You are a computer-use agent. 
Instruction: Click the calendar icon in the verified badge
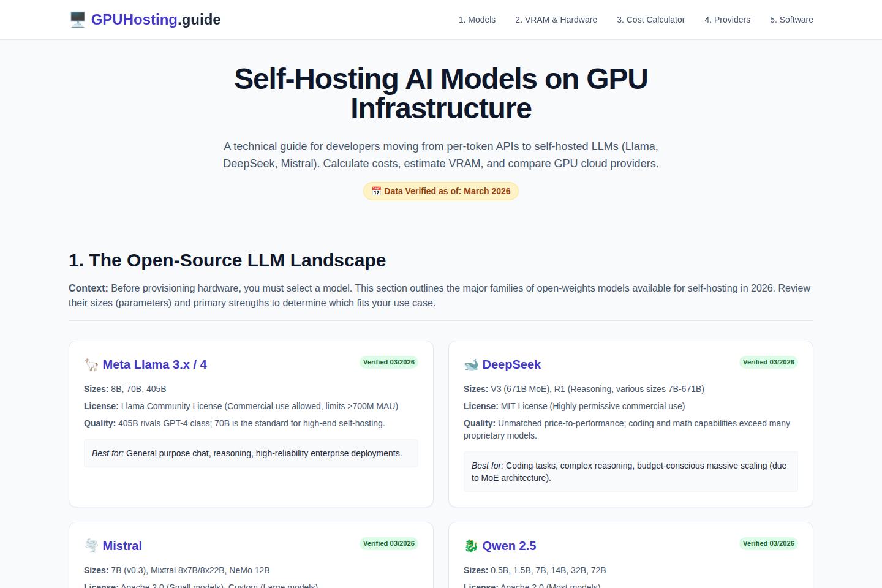[x=377, y=191]
